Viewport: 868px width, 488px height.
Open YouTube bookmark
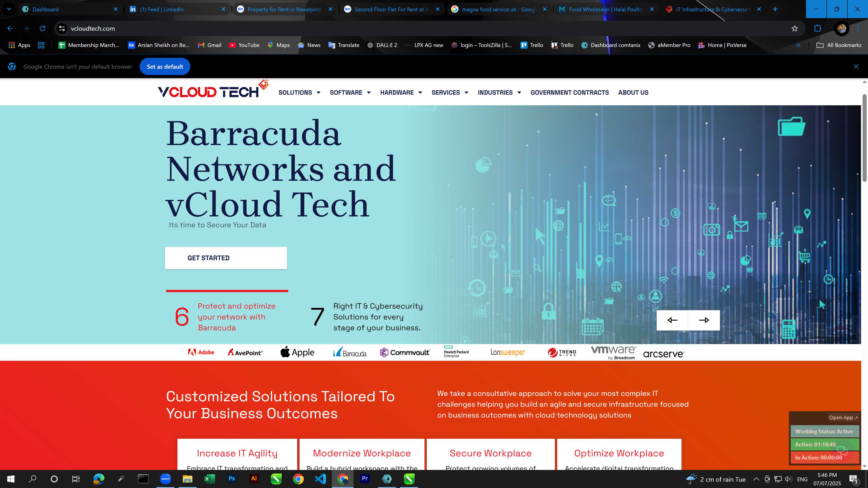(x=244, y=45)
